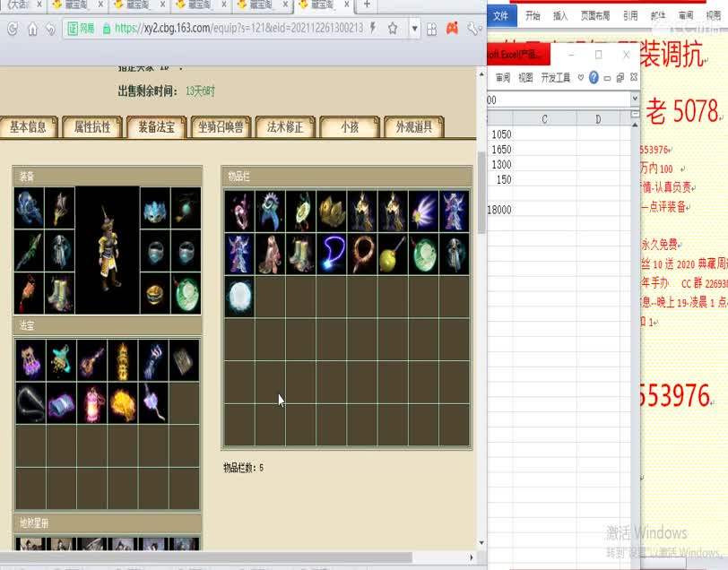Viewport: 728px width, 570px height.
Task: Click the Excel workbook restore window icon
Action: pos(620,77)
